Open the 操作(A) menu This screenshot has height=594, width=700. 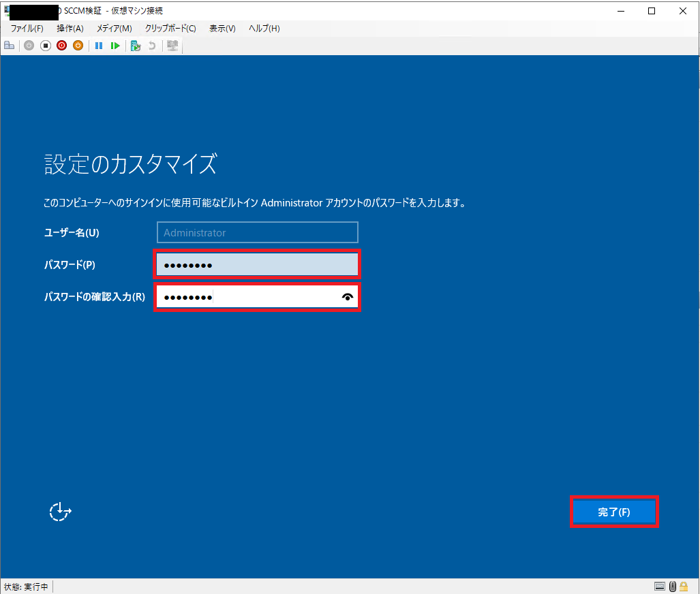click(x=70, y=29)
